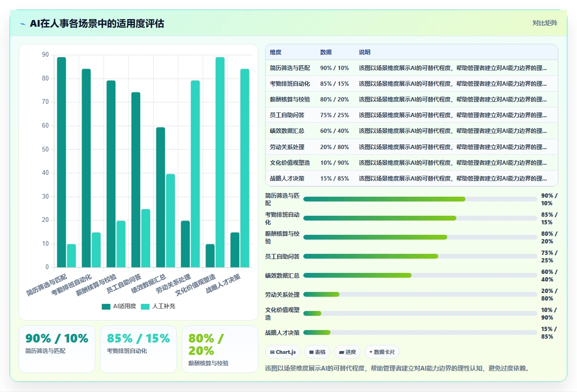Click the 60% / 40% table cell

335,131
